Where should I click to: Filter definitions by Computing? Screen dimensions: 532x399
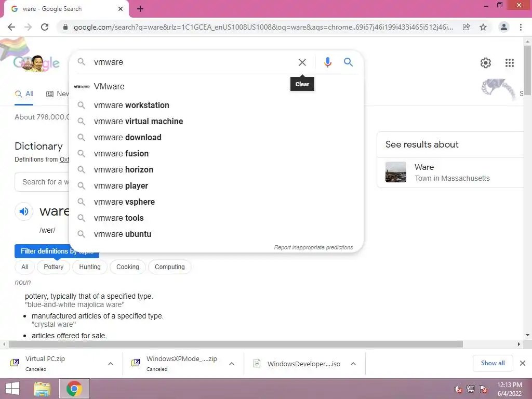170,267
